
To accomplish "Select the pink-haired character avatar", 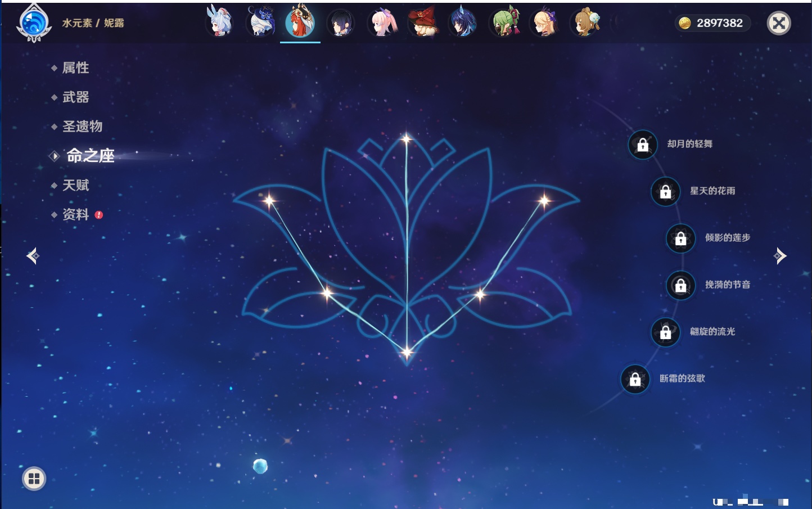I will [x=382, y=22].
